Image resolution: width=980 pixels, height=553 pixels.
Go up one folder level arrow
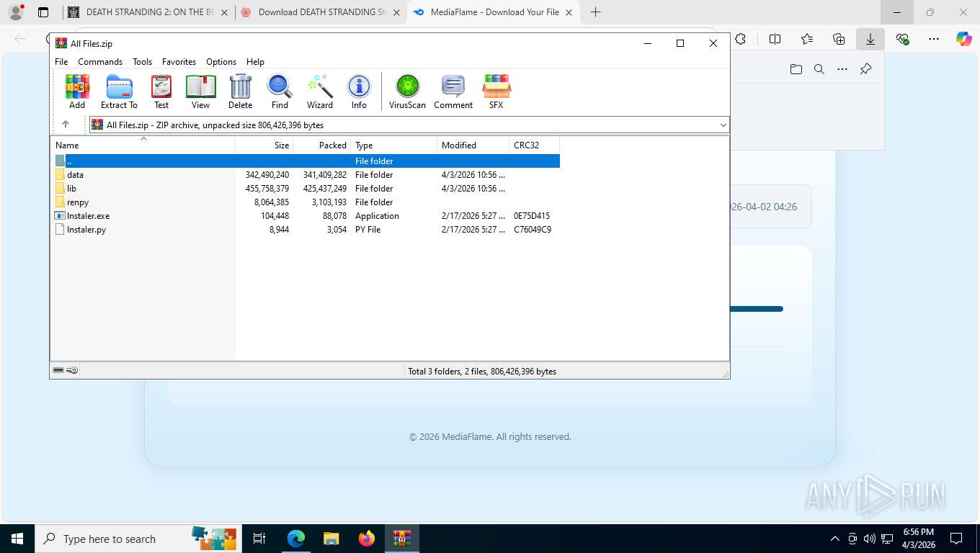pos(66,125)
